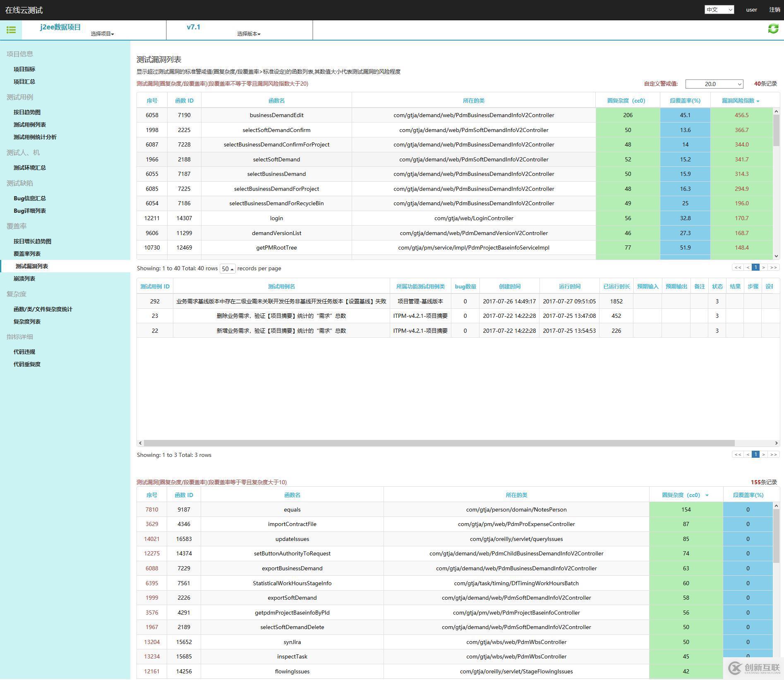Viewport: 784px width, 680px height.
Task: Click the 注销 logout link
Action: pyautogui.click(x=774, y=10)
